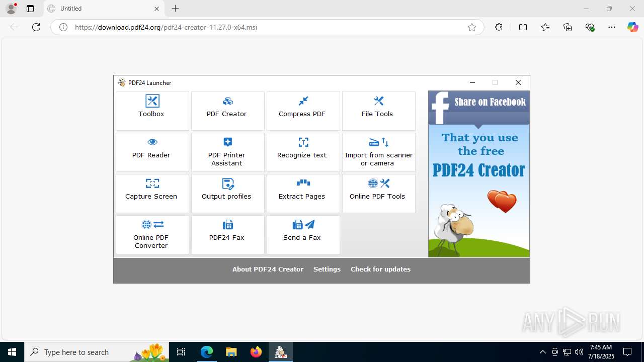Toggle Edge split screen button
Screen dimensions: 644x362
click(x=523, y=27)
